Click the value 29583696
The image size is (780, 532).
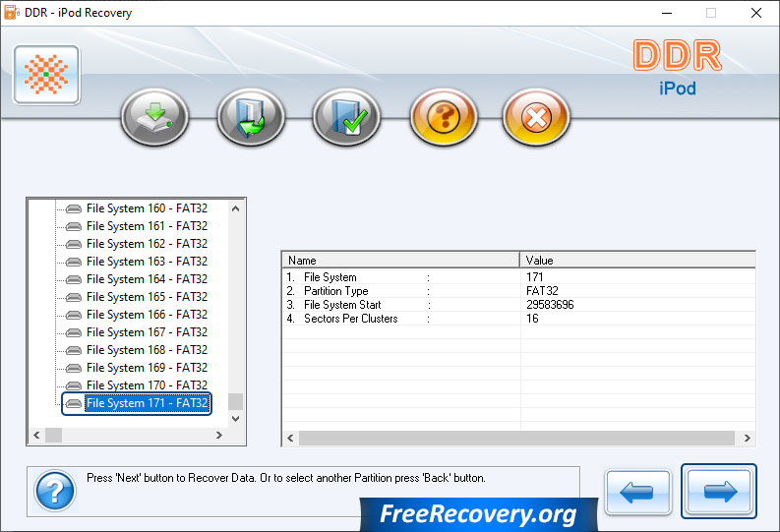point(550,305)
